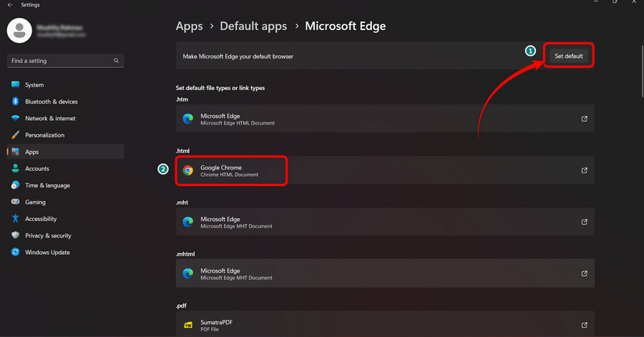Click the Accounts person icon

pos(16,168)
